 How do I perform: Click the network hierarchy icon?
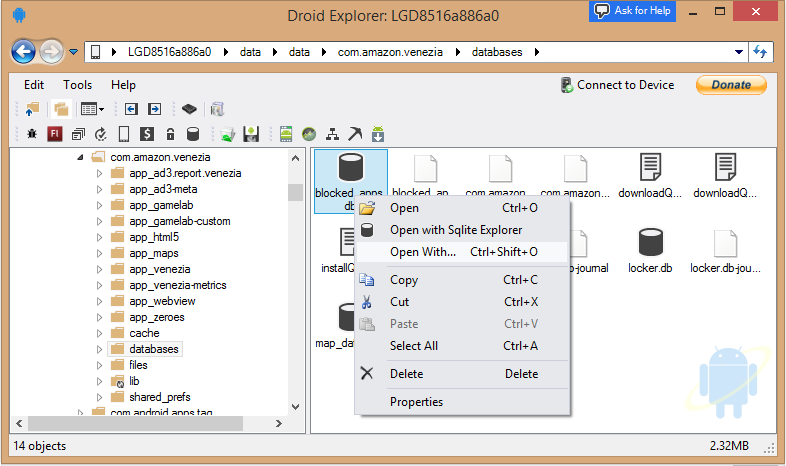(332, 134)
